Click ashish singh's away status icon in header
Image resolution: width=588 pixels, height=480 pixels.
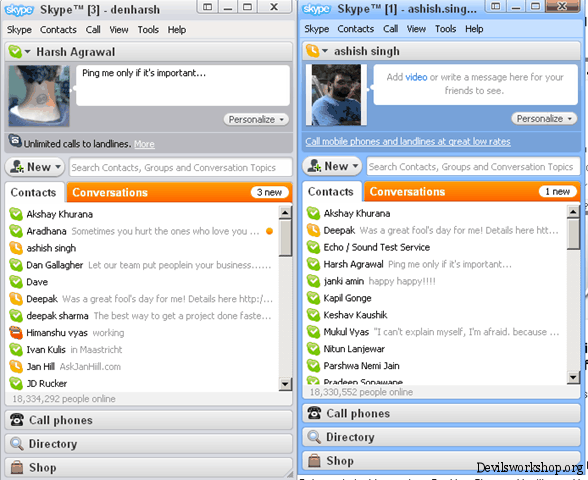click(x=312, y=51)
